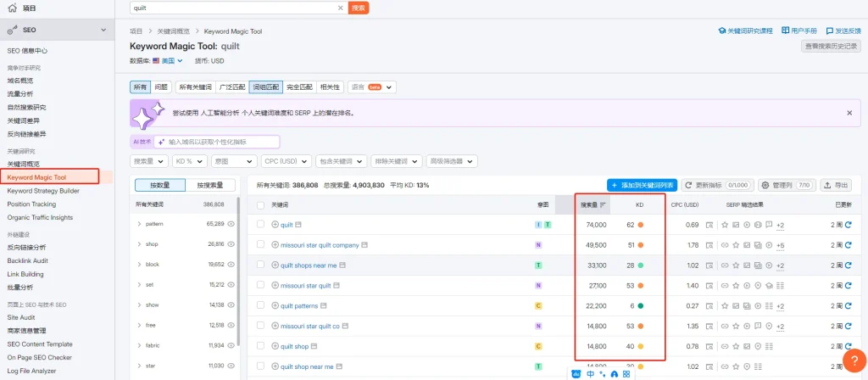The width and height of the screenshot is (868, 380).
Task: Open the CPC (USD) filter dropdown
Action: click(286, 161)
